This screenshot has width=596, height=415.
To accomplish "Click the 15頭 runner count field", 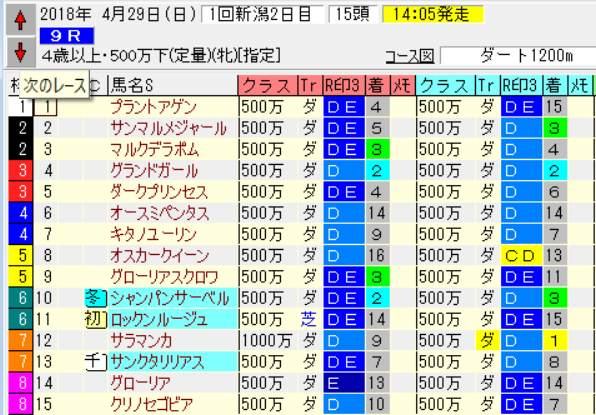I will click(353, 14).
